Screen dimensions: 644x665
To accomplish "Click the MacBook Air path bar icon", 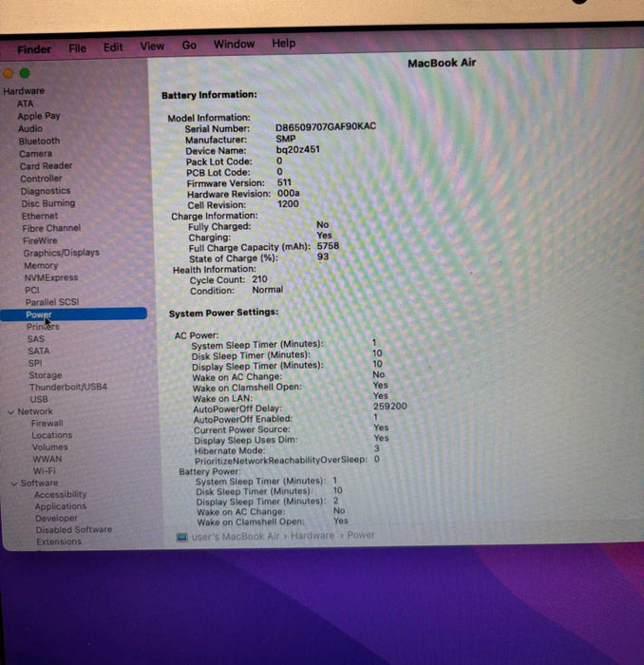I will [x=181, y=538].
